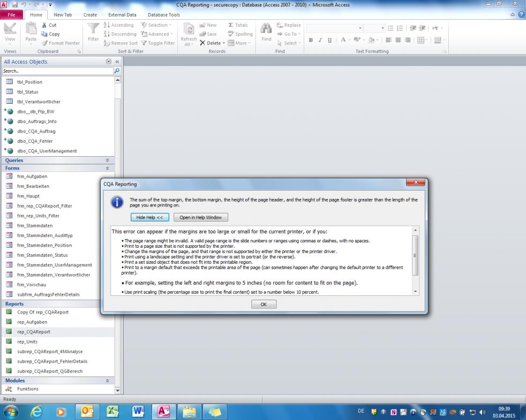The image size is (526, 420).
Task: Toggle Underline text formatting
Action: [x=330, y=40]
